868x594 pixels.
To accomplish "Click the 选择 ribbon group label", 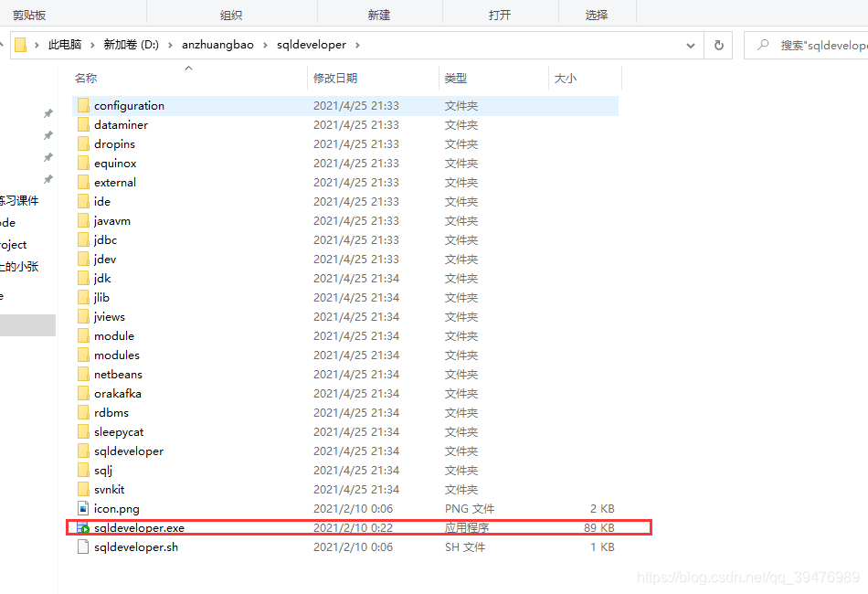I will tap(597, 16).
